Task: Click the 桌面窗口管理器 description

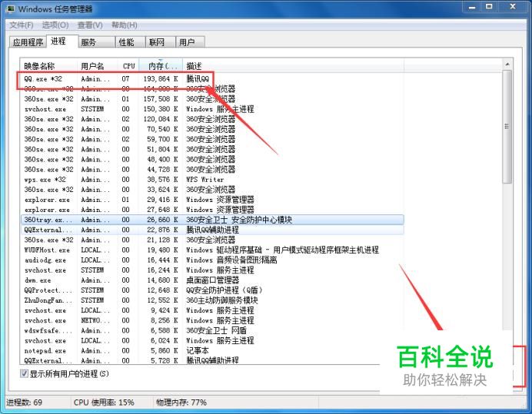Action: (x=212, y=280)
